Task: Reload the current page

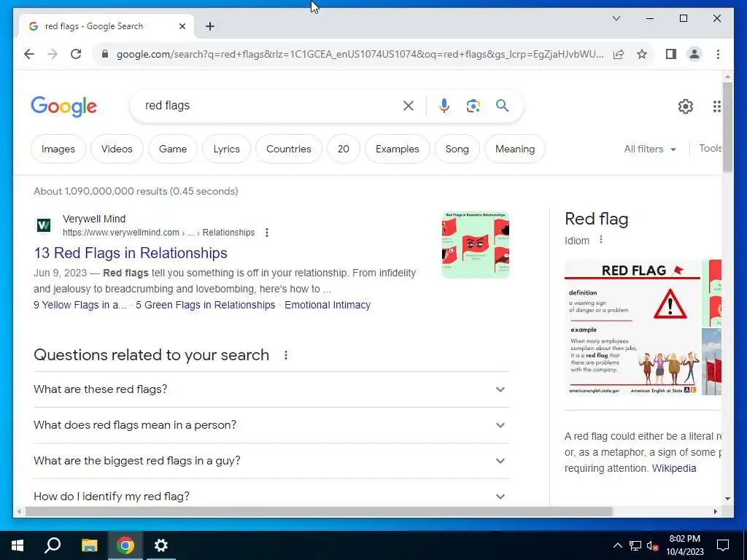Action: pos(76,54)
